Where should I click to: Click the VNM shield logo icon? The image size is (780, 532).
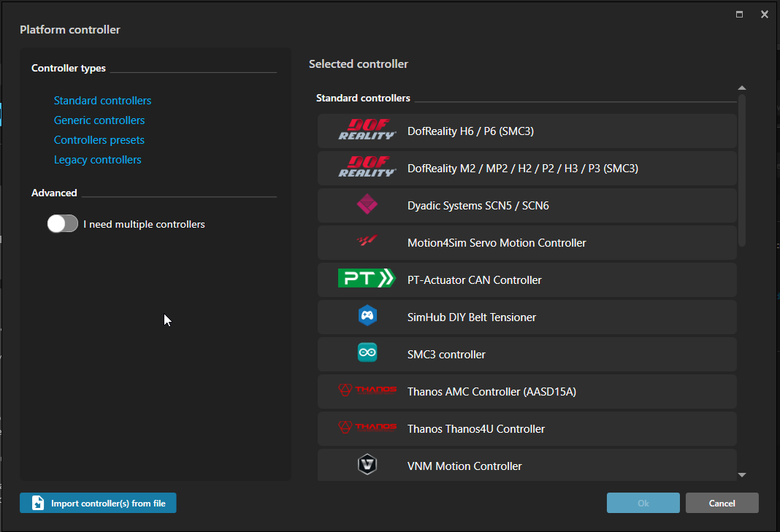click(367, 465)
